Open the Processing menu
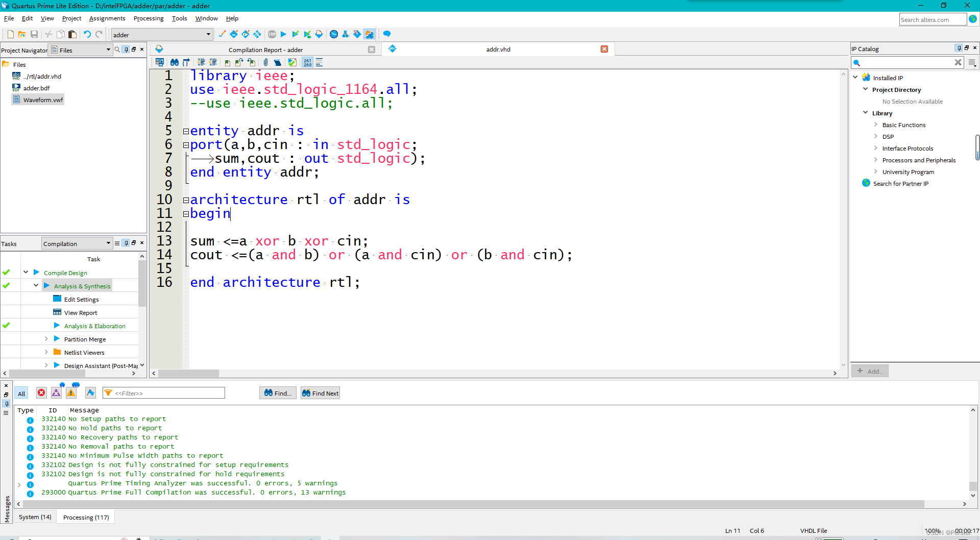The height and width of the screenshot is (540, 980). click(x=149, y=18)
